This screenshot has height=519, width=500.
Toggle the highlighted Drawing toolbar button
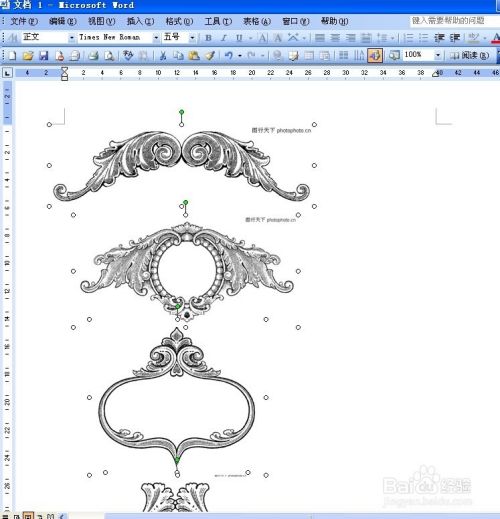375,55
